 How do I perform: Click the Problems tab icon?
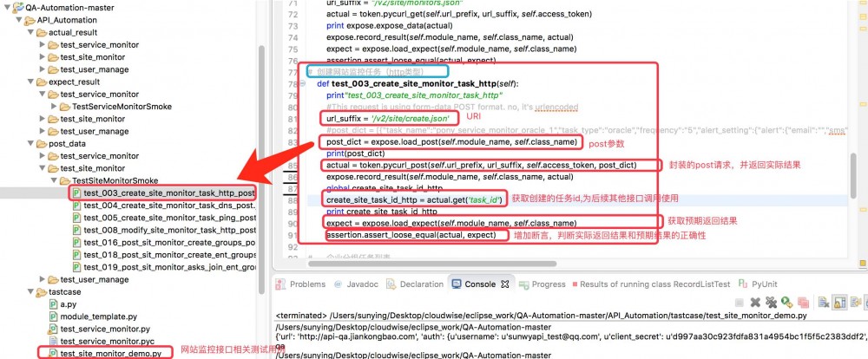pos(280,284)
